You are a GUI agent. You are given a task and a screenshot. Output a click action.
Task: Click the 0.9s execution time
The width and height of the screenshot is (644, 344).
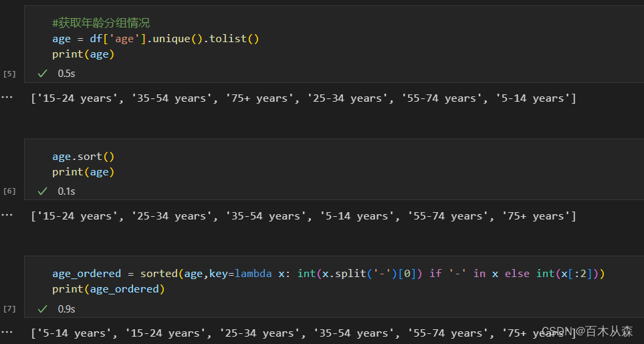click(x=66, y=309)
